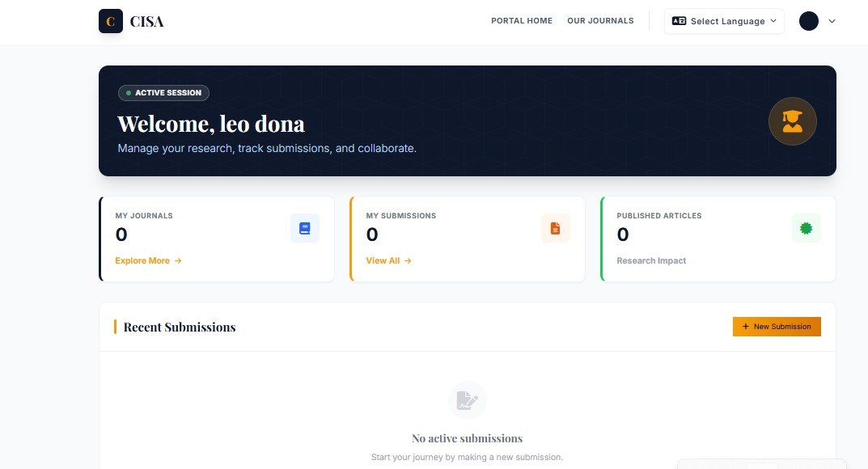Go to Portal Home

[522, 21]
